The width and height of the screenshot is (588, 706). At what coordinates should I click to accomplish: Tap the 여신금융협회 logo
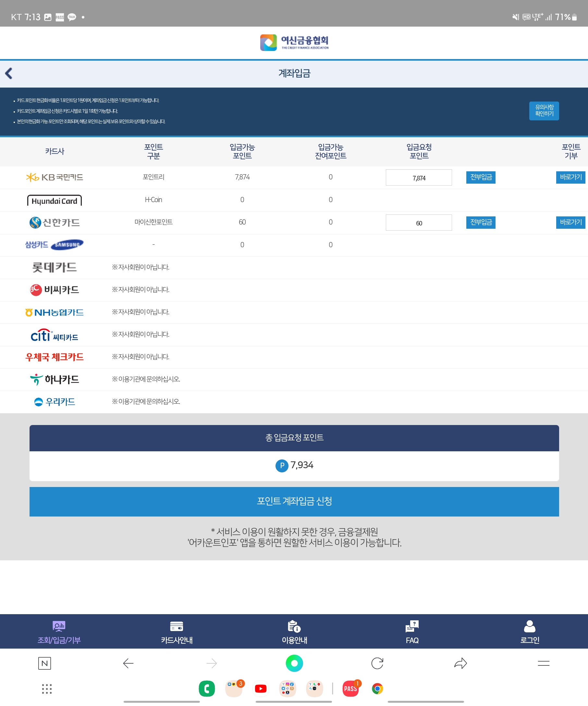294,43
